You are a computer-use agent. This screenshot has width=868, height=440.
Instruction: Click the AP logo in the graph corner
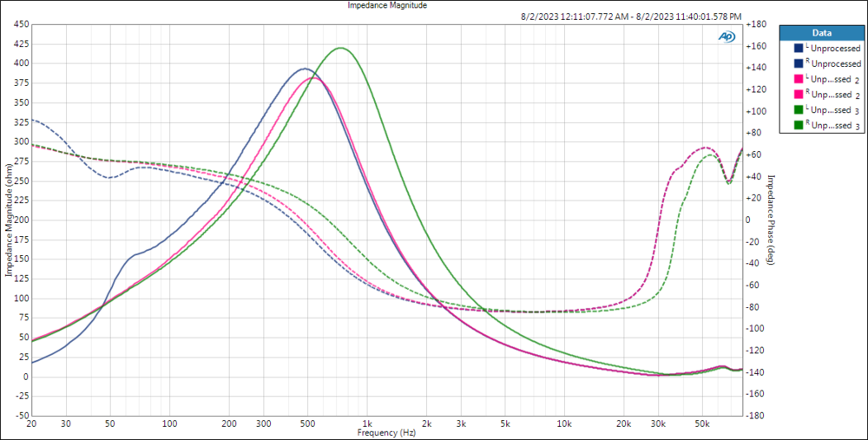[727, 36]
